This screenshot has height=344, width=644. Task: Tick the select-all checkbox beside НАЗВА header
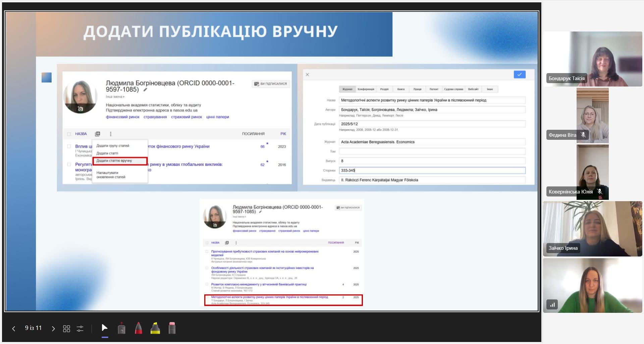69,134
